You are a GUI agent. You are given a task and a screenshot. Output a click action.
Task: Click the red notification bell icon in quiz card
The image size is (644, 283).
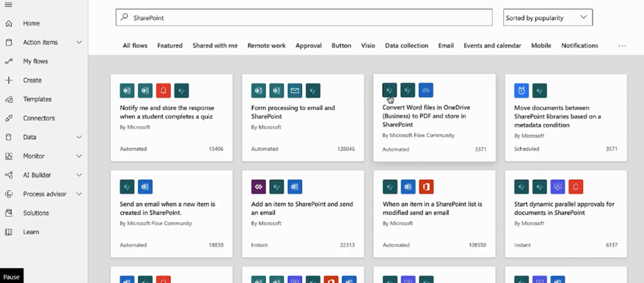coord(163,90)
